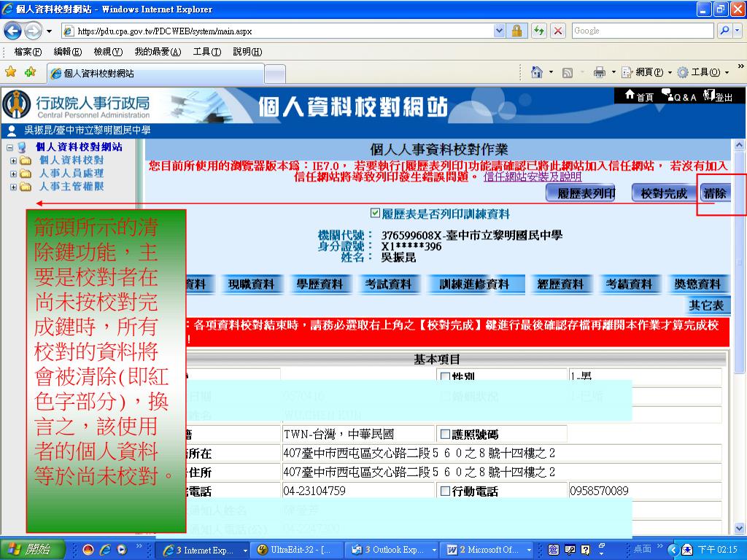Image resolution: width=747 pixels, height=560 pixels.
Task: Open the UltraEdit-32 taskbar button
Action: tap(297, 550)
